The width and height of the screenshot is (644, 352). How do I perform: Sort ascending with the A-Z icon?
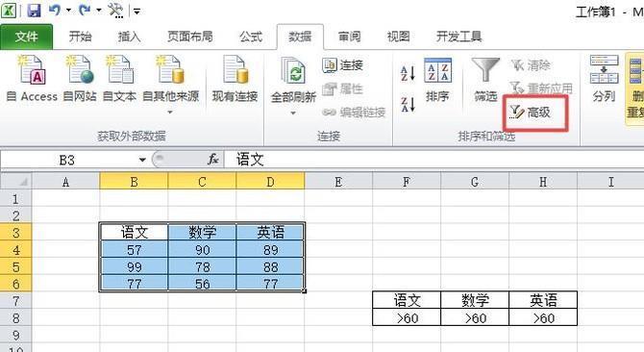[x=408, y=73]
